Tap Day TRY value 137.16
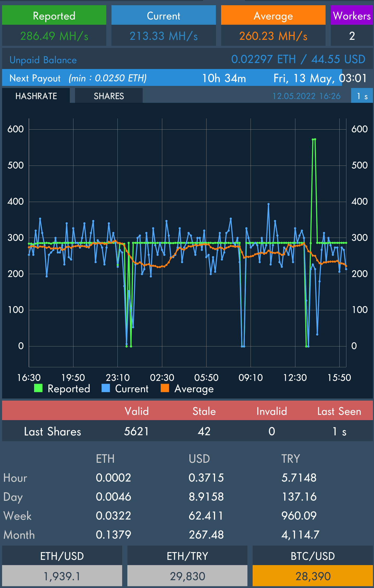The image size is (374, 588). click(299, 497)
